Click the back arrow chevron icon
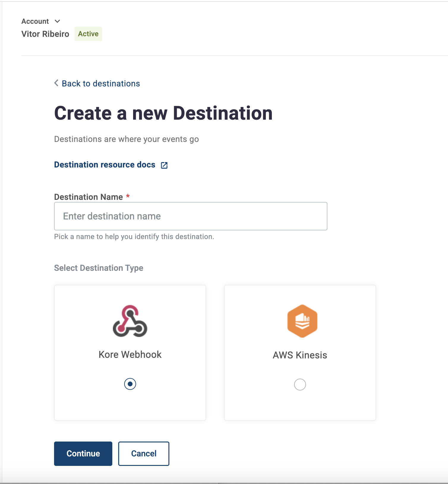Image resolution: width=448 pixels, height=484 pixels. (56, 83)
